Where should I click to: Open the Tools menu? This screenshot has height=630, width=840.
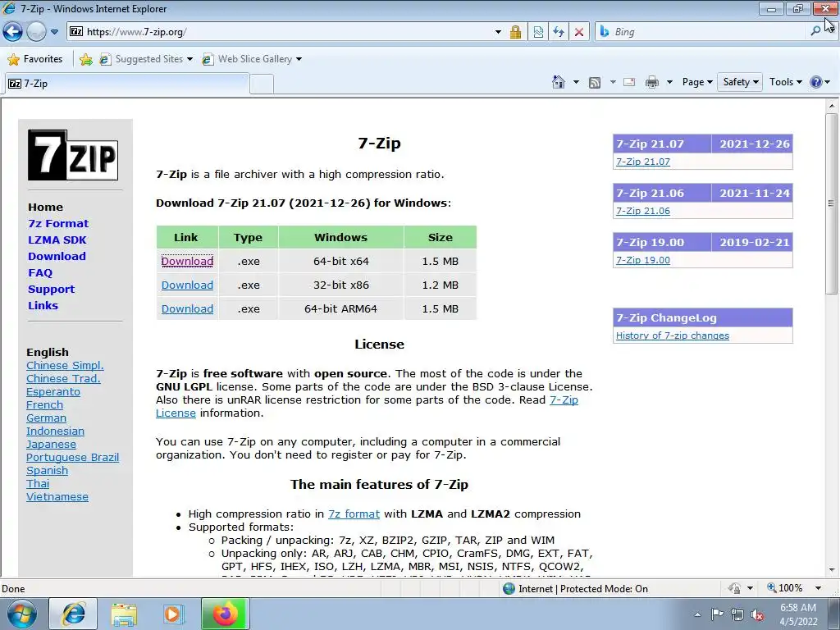pyautogui.click(x=785, y=82)
